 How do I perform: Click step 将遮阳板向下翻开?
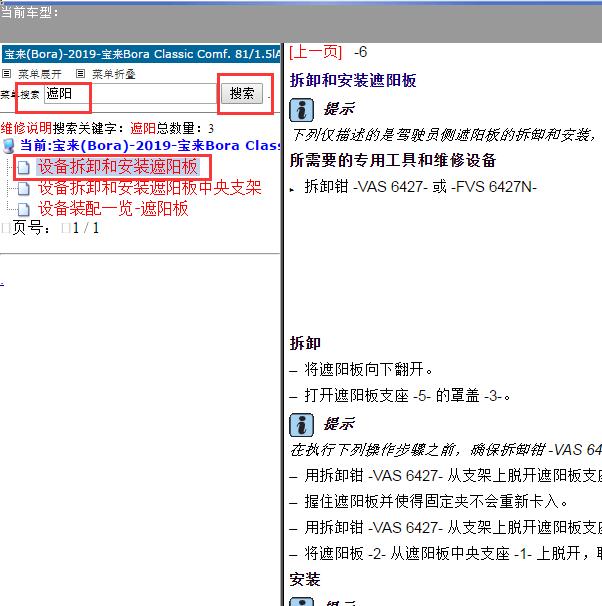click(368, 369)
